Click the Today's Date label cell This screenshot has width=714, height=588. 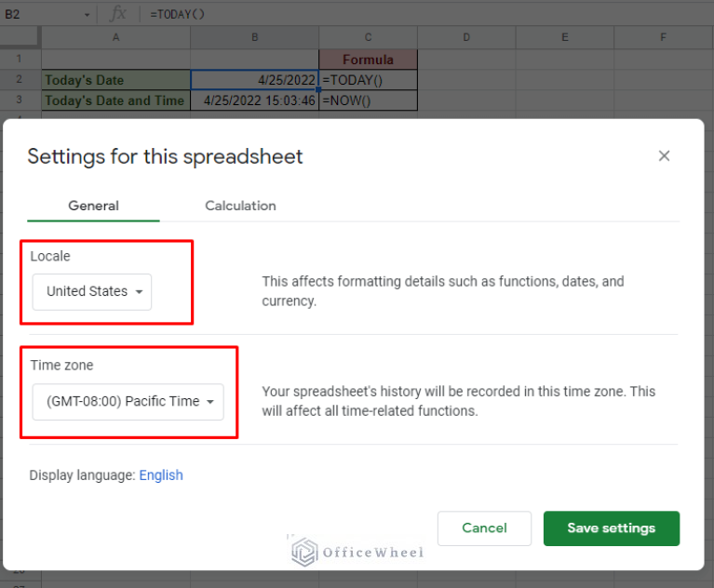tap(115, 80)
